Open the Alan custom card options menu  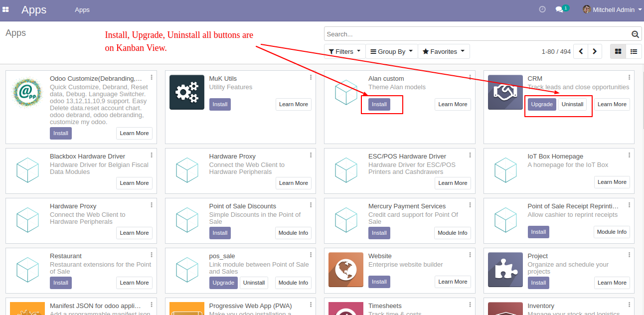[x=470, y=78]
